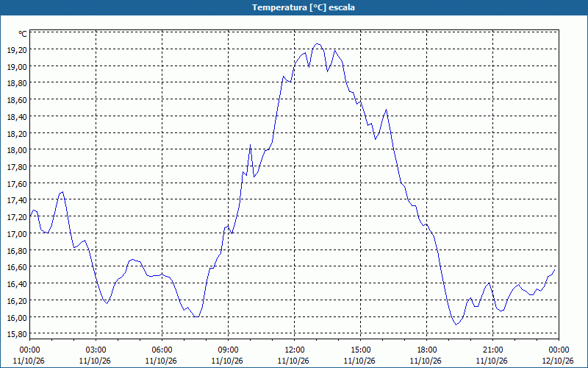Select the 18,20 y-axis value
This screenshot has width=588, height=368.
click(x=17, y=133)
